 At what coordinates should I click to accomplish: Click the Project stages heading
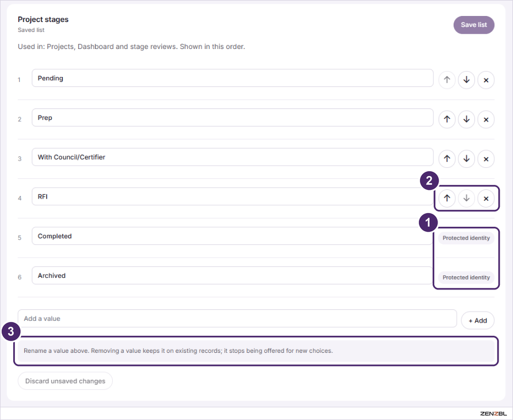click(x=43, y=20)
